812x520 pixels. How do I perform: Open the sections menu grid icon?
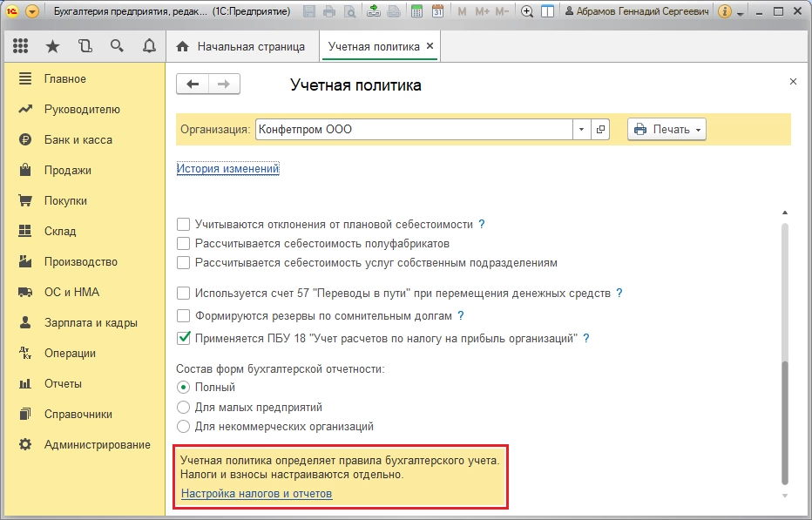pos(21,46)
